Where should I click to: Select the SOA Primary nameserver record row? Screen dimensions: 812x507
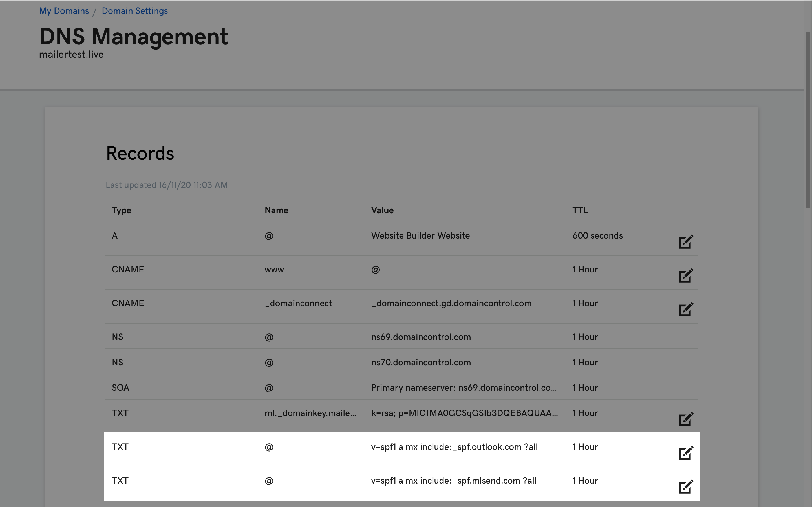464,388
